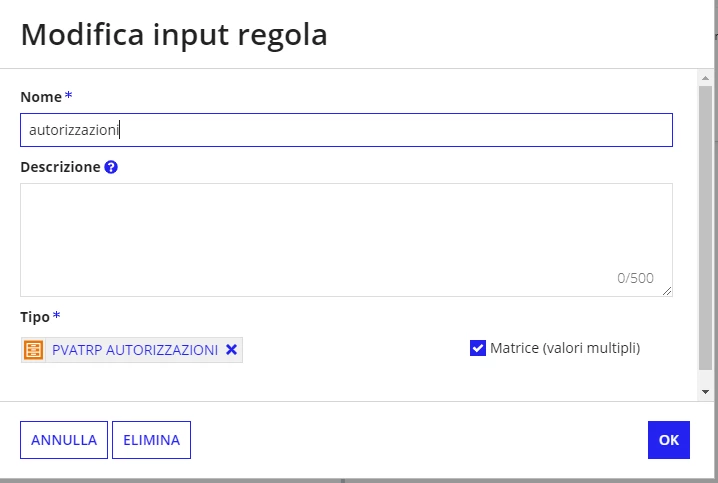Click the Nome field label
Image resolution: width=718 pixels, height=483 pixels.
41,97
